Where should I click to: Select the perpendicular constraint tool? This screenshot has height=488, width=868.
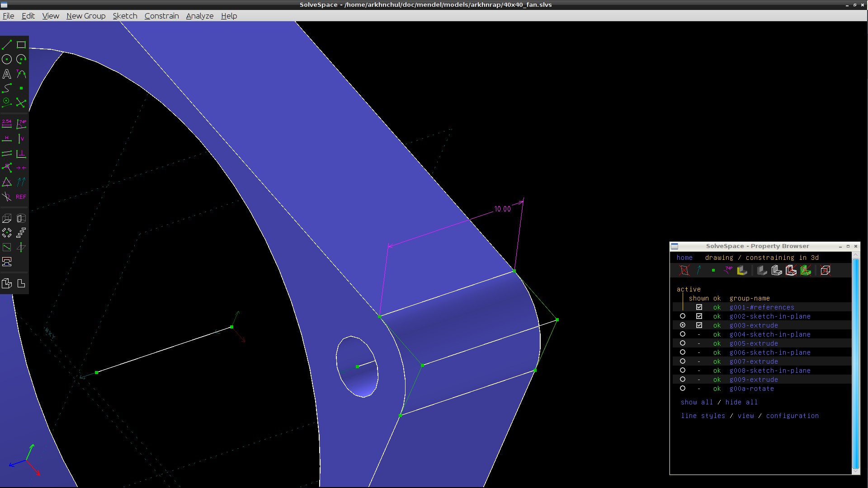[x=21, y=154]
